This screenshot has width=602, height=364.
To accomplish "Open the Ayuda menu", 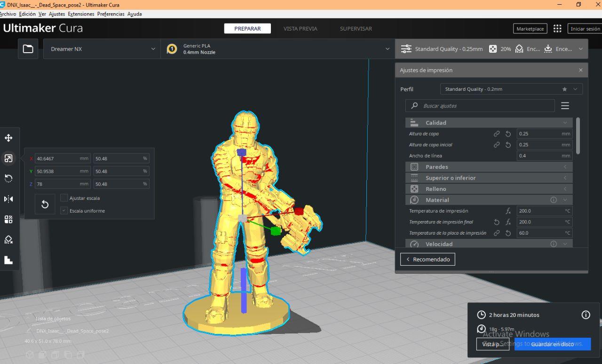I will (135, 14).
